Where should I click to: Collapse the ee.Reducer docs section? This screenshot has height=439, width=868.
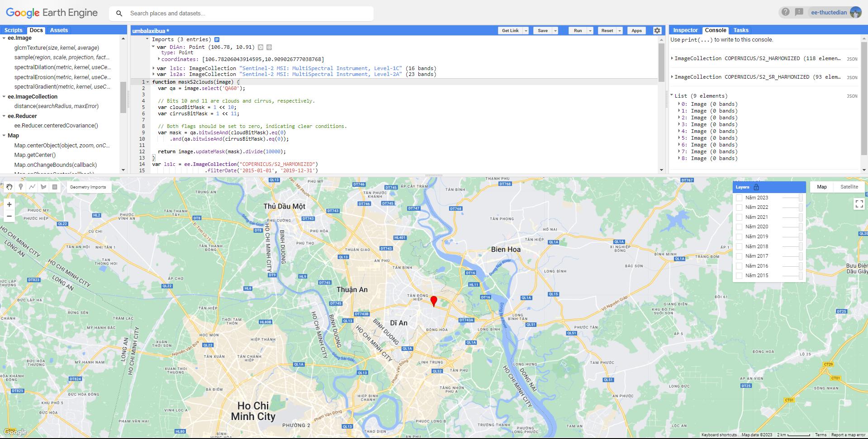pyautogui.click(x=4, y=116)
